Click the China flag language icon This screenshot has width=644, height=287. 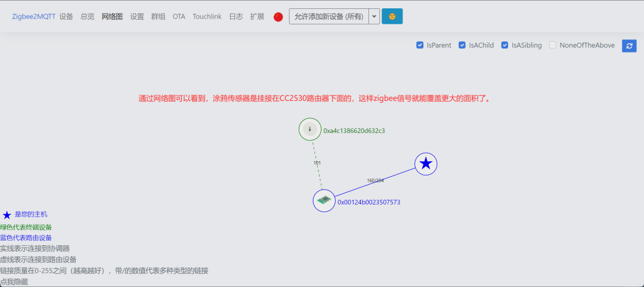click(278, 17)
